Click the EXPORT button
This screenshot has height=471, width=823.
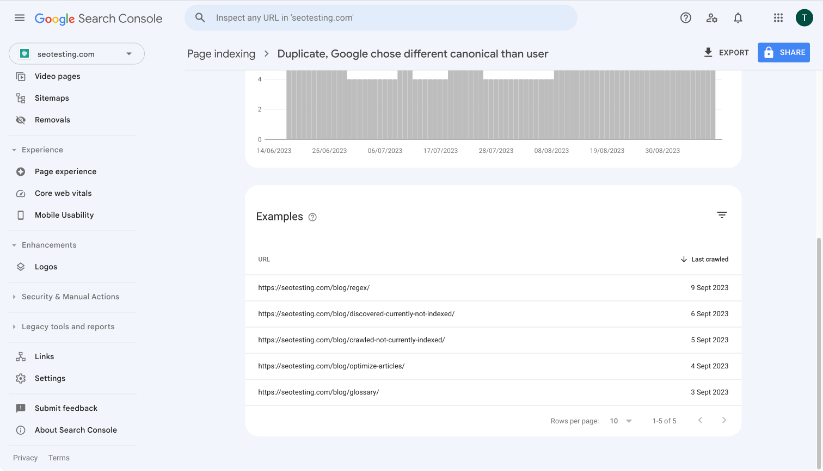pyautogui.click(x=726, y=53)
